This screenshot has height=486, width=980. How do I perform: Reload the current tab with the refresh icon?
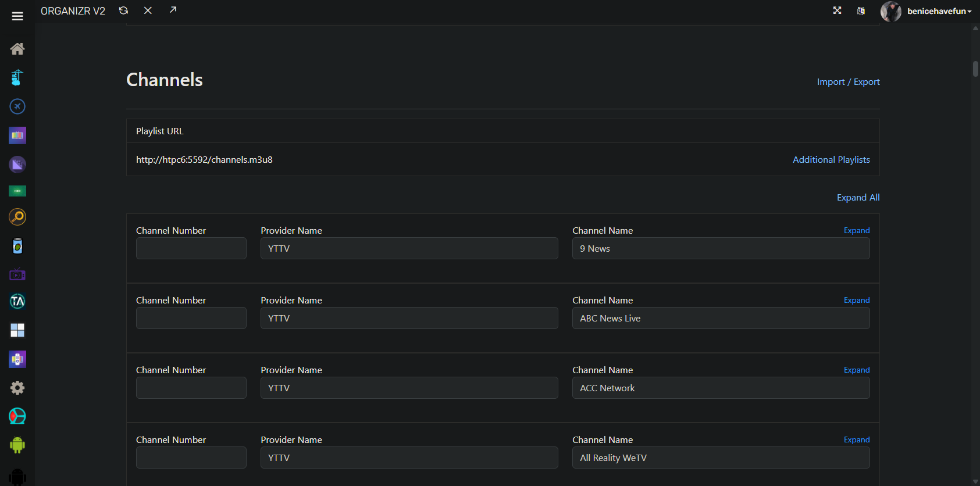pyautogui.click(x=123, y=10)
